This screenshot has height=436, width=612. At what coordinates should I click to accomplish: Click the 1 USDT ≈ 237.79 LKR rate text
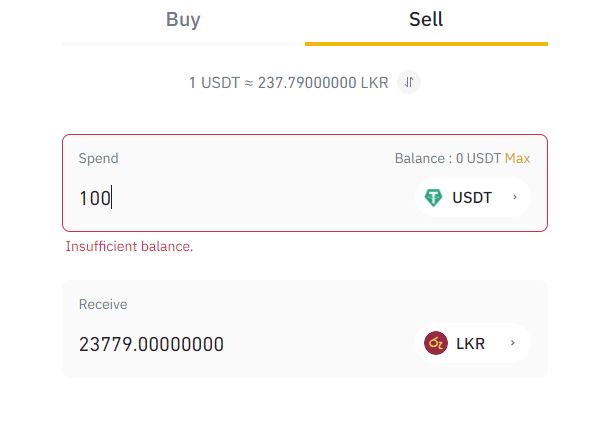[289, 83]
